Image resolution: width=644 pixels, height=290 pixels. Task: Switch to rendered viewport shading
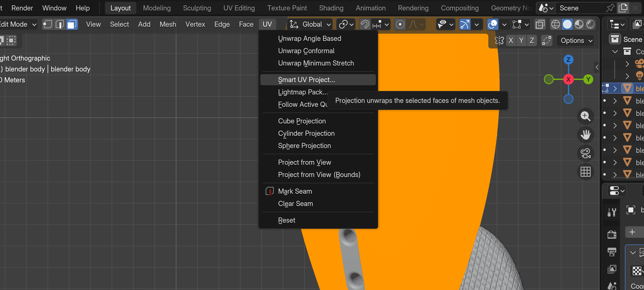point(591,24)
